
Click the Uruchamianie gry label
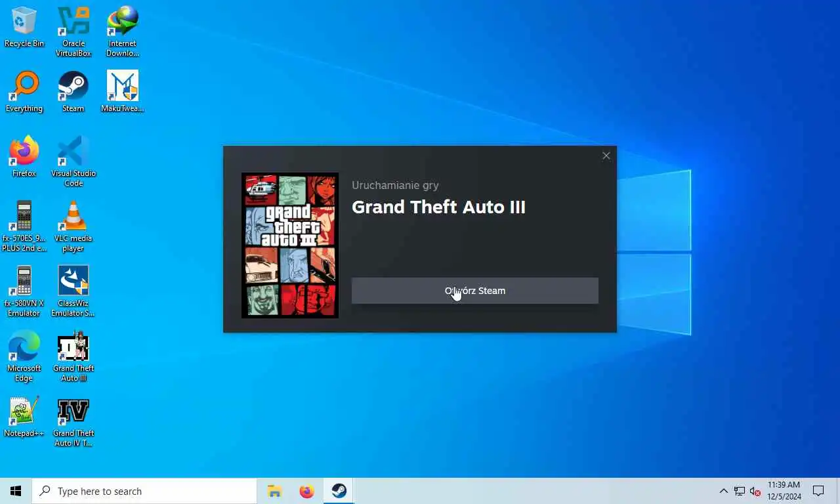pyautogui.click(x=395, y=185)
